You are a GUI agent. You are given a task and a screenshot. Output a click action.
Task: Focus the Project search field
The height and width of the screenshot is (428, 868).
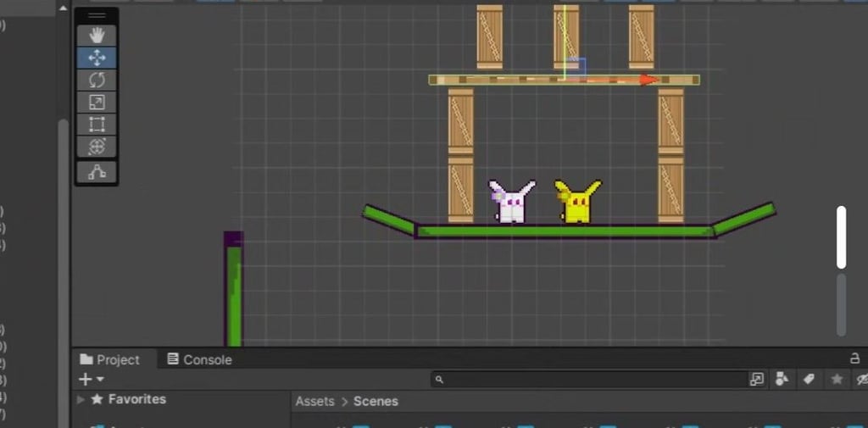coord(588,380)
